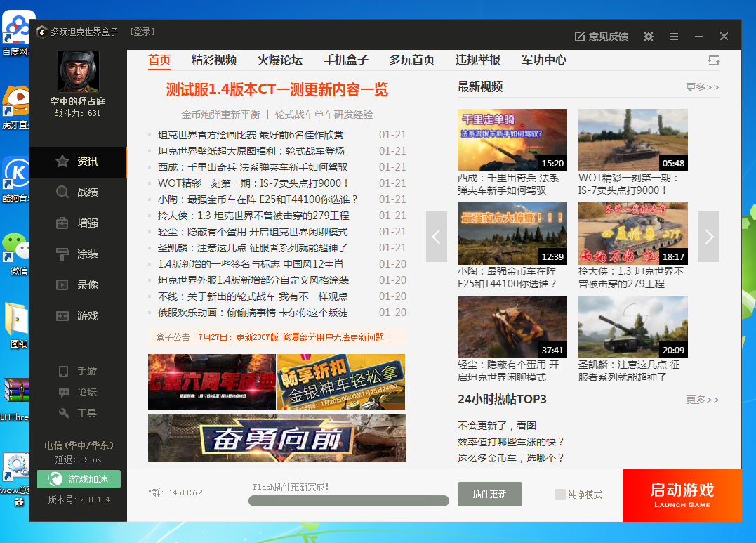The width and height of the screenshot is (756, 543).
Task: Show previous videos with left chevron arrow
Action: [x=436, y=237]
